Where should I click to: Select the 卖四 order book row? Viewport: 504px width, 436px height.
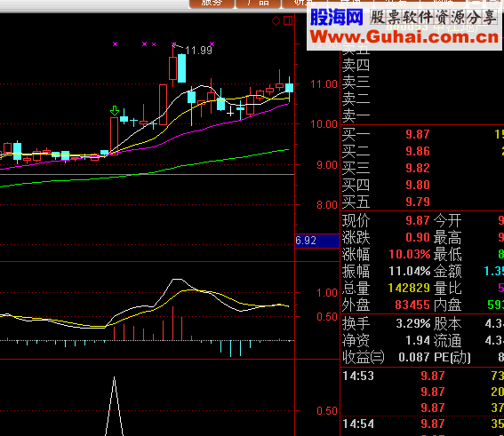pyautogui.click(x=421, y=66)
